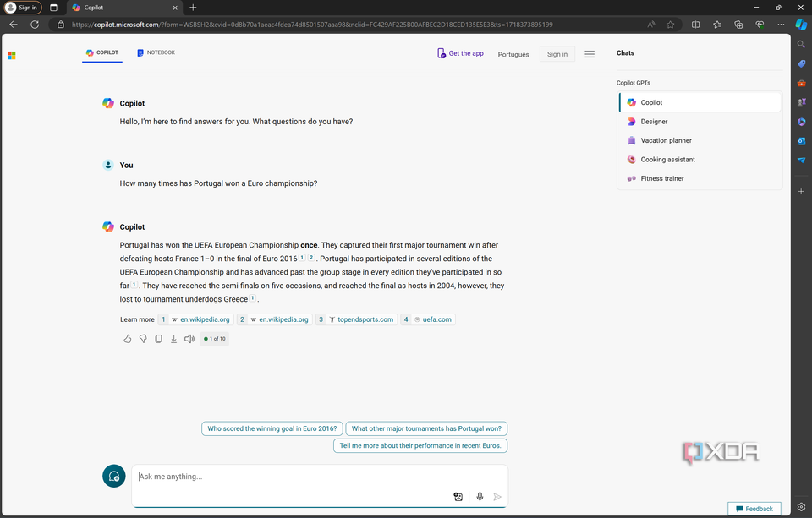Click the 1 of 10 response counter
Screen dimensions: 812x518
tap(214, 339)
